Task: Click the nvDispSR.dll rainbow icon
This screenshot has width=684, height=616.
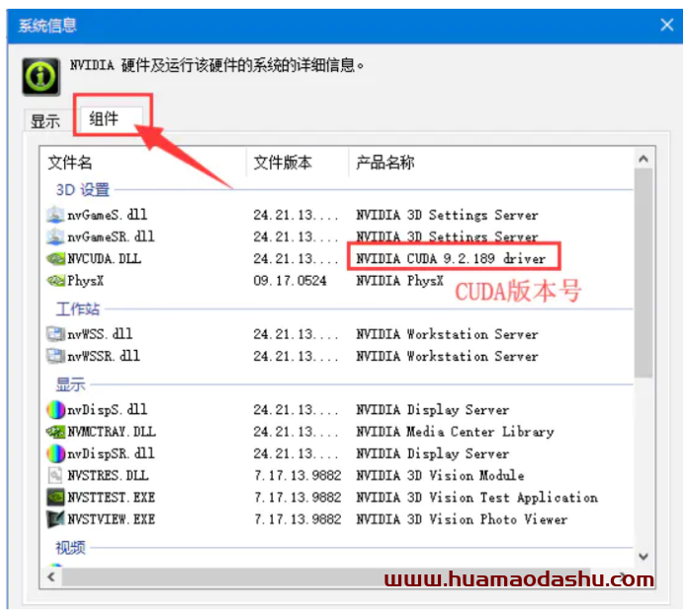Action: click(x=55, y=454)
